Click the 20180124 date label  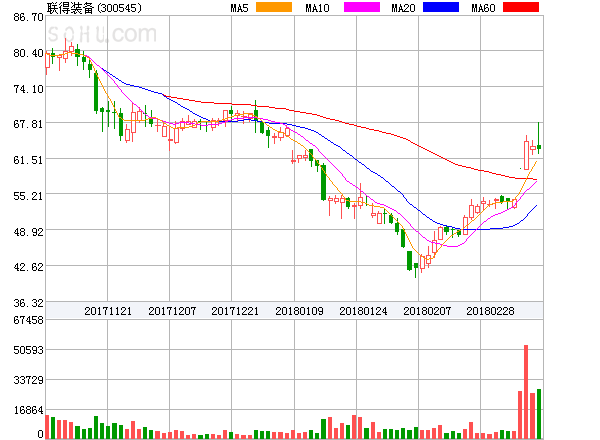363,311
